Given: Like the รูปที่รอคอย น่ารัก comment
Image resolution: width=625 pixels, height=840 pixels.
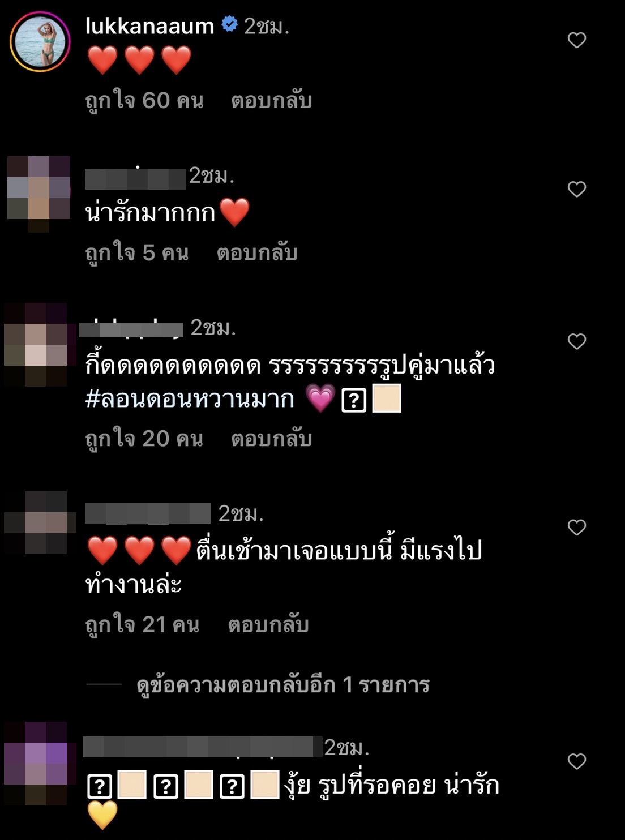Looking at the screenshot, I should [x=576, y=761].
